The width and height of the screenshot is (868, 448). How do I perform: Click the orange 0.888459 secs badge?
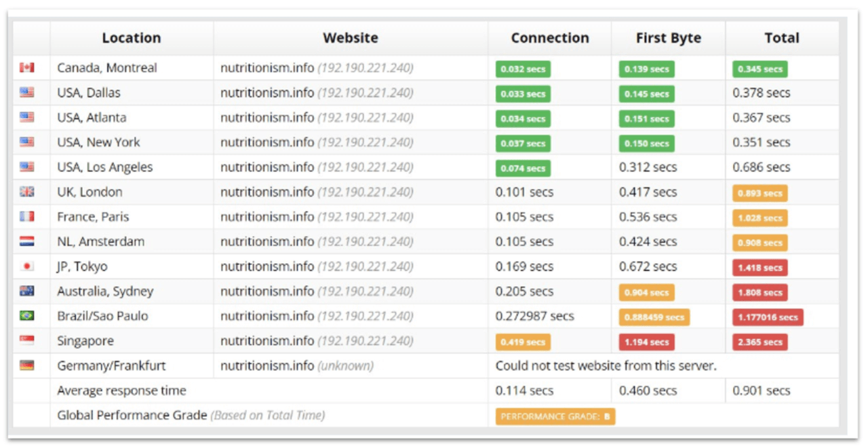(654, 317)
